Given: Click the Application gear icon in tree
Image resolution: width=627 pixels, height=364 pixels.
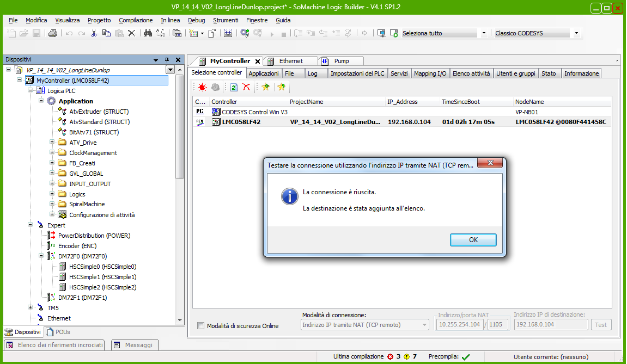Looking at the screenshot, I should pos(52,101).
